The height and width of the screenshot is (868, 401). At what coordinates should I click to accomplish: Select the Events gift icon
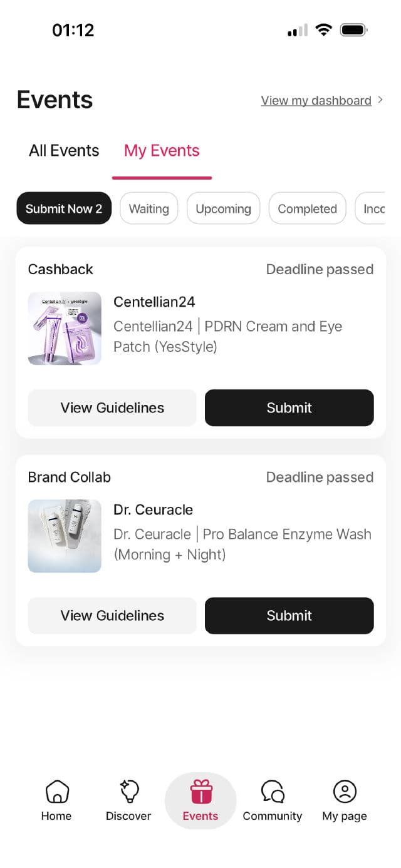(200, 792)
